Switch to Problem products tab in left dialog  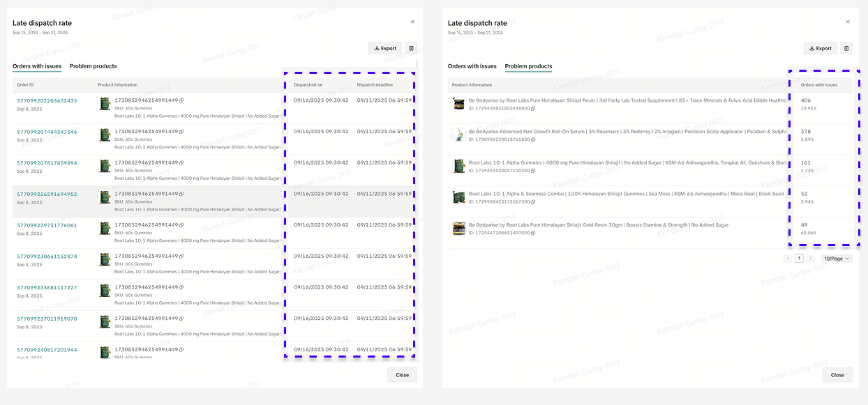(x=93, y=66)
